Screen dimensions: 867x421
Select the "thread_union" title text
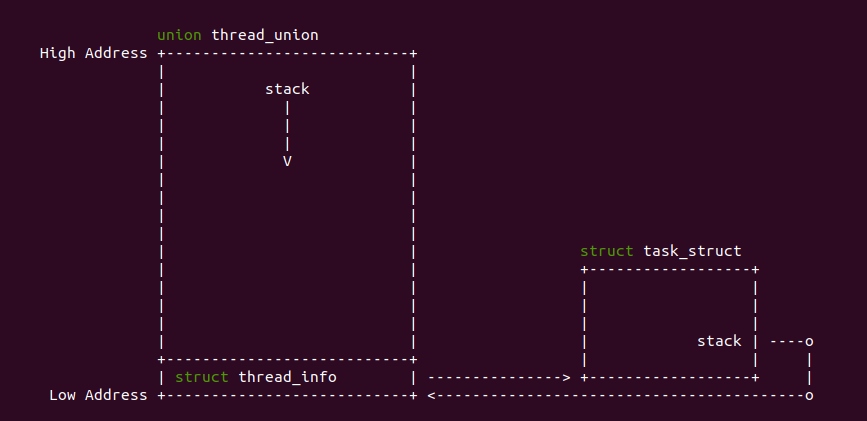click(265, 35)
